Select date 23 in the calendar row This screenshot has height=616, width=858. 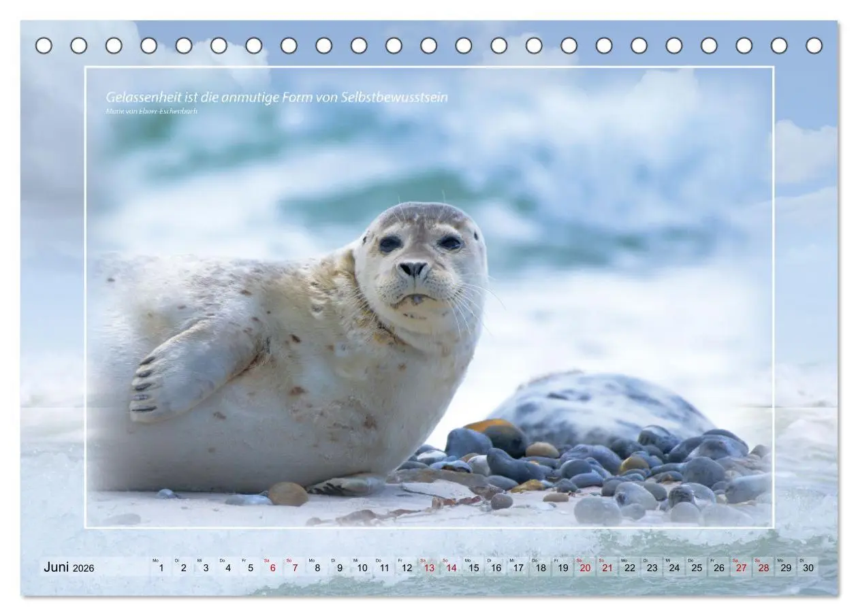[x=652, y=567]
